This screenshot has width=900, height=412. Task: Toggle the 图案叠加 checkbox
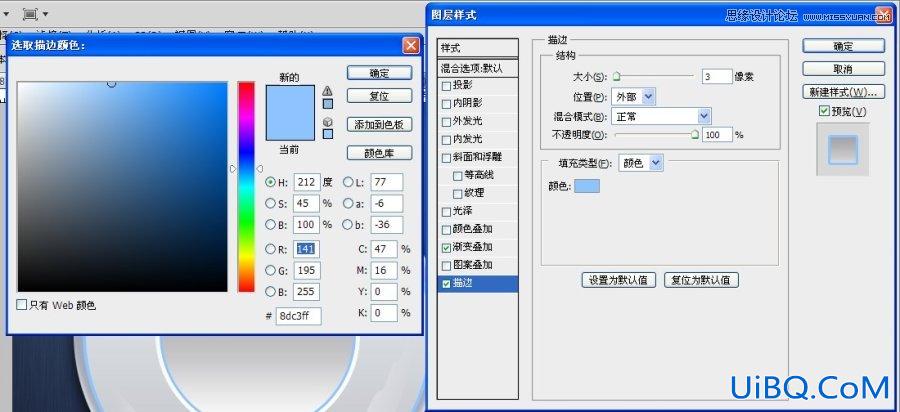(x=447, y=266)
